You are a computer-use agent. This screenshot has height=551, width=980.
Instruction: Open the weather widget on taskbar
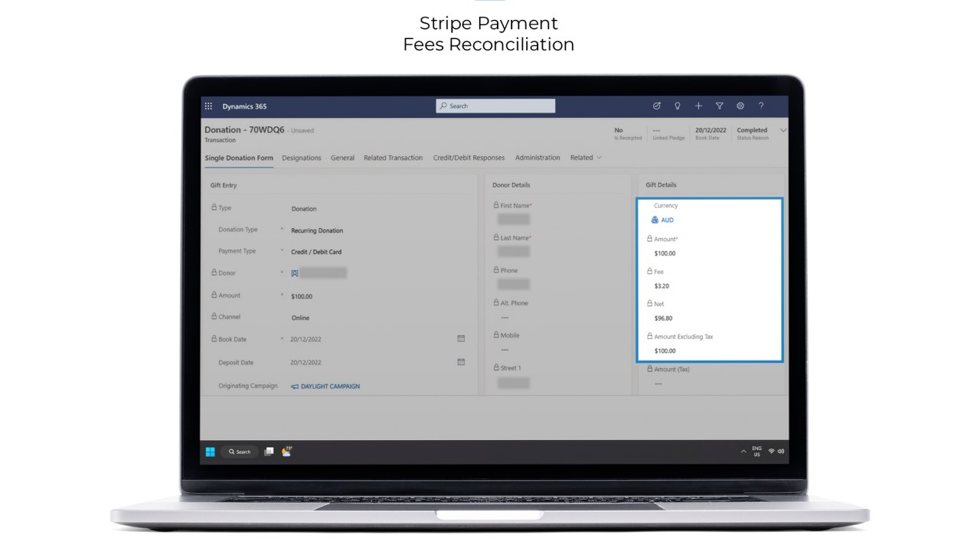click(286, 451)
